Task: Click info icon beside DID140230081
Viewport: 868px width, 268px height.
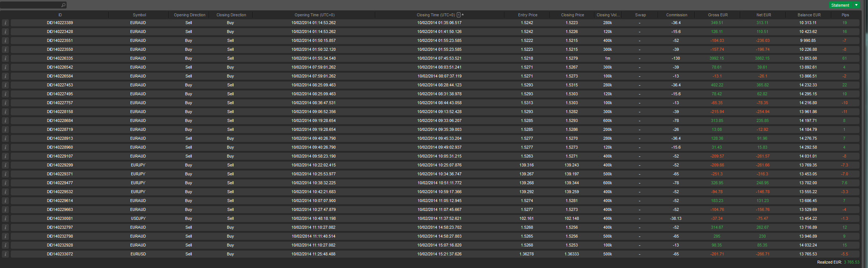Action: point(6,219)
